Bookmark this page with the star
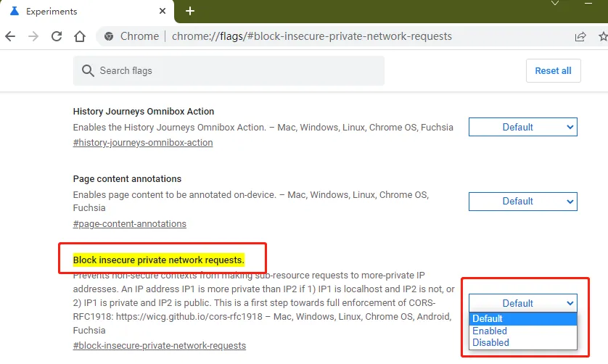 (x=601, y=36)
